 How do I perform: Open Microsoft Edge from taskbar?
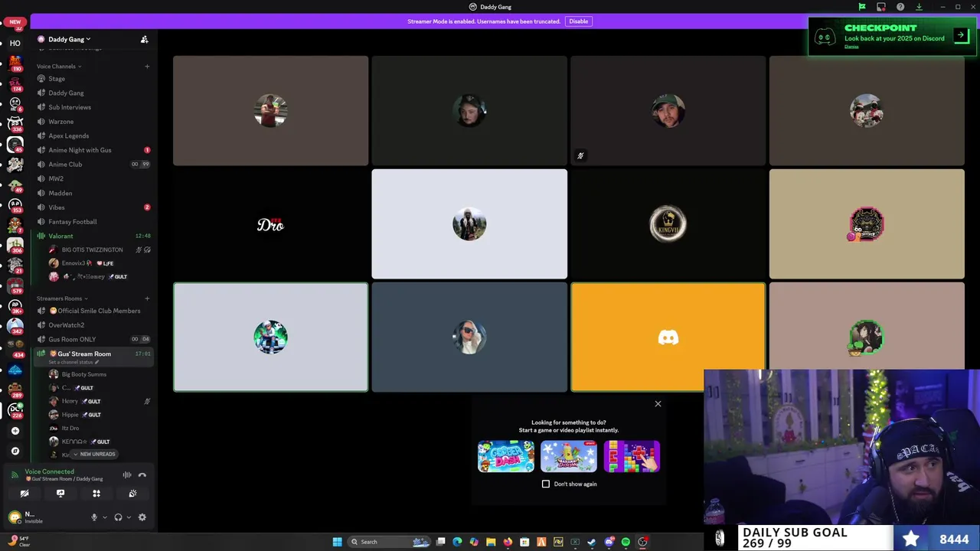(457, 542)
